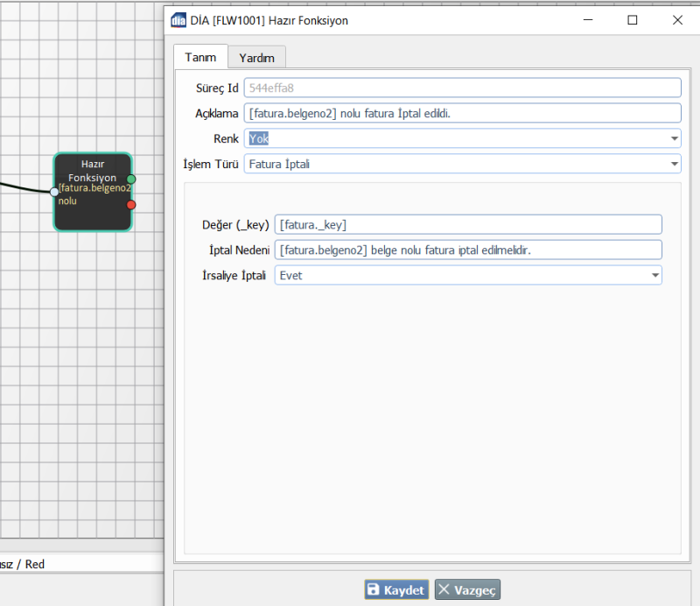The width and height of the screenshot is (700, 606).
Task: Click the Değer (_key) input field
Action: (468, 224)
